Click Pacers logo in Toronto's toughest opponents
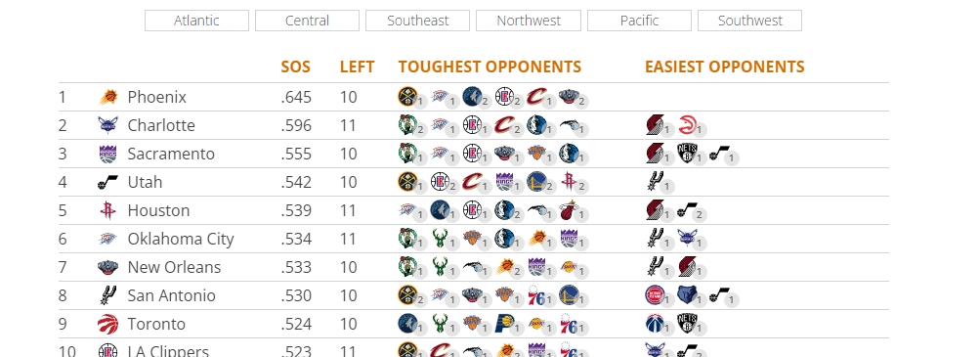 (504, 323)
